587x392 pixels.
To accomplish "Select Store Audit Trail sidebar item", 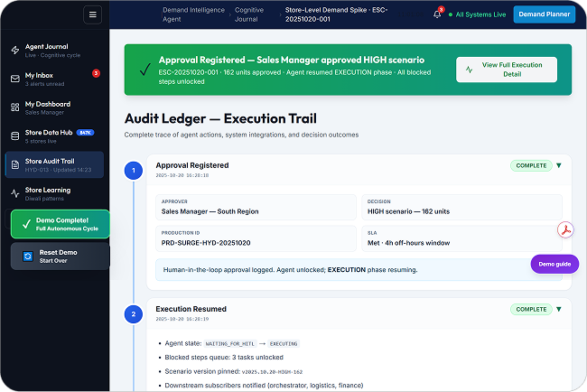I will (x=54, y=164).
